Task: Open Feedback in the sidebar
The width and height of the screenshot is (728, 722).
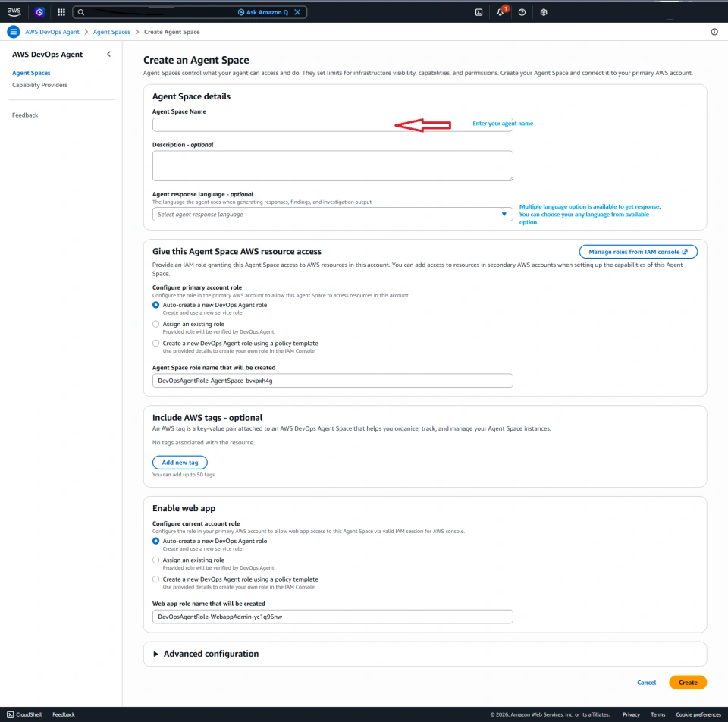Action: click(x=25, y=115)
